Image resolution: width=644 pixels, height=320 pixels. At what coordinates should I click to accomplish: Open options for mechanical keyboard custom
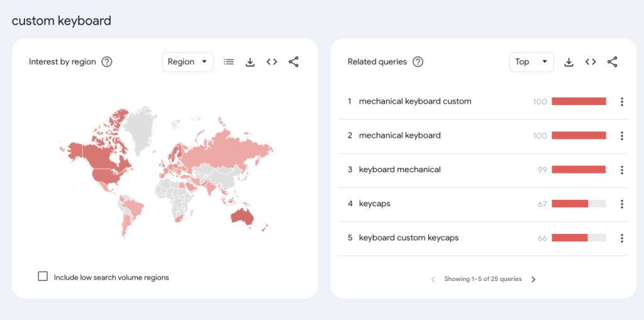tap(622, 101)
